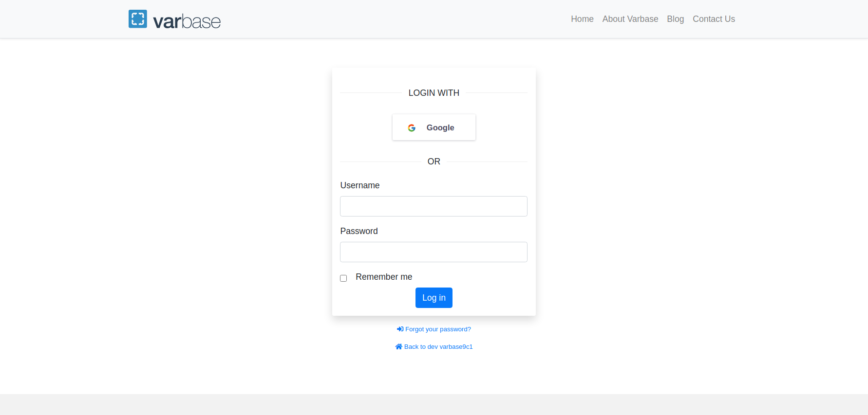
Task: Click the LOGIN WITH heading
Action: [x=434, y=93]
